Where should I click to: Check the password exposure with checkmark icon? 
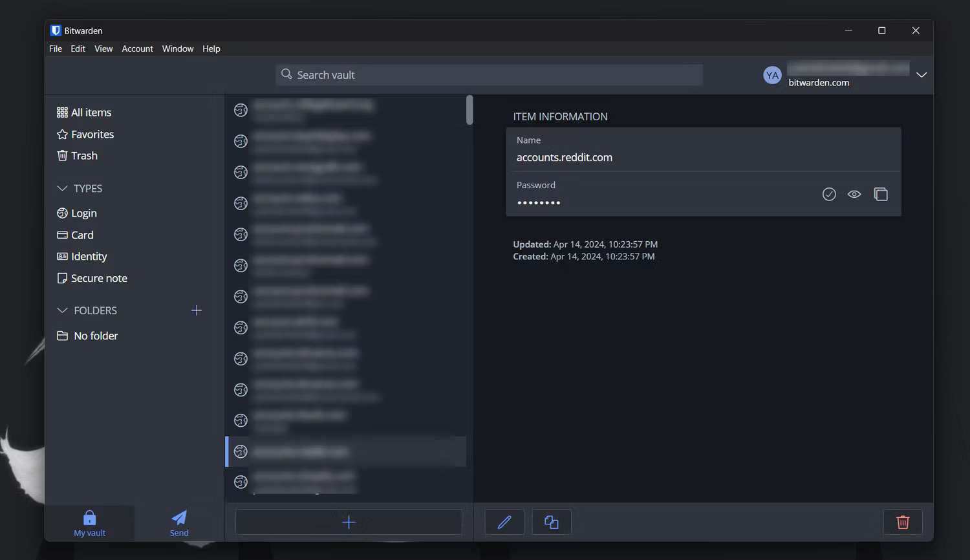[x=829, y=193]
